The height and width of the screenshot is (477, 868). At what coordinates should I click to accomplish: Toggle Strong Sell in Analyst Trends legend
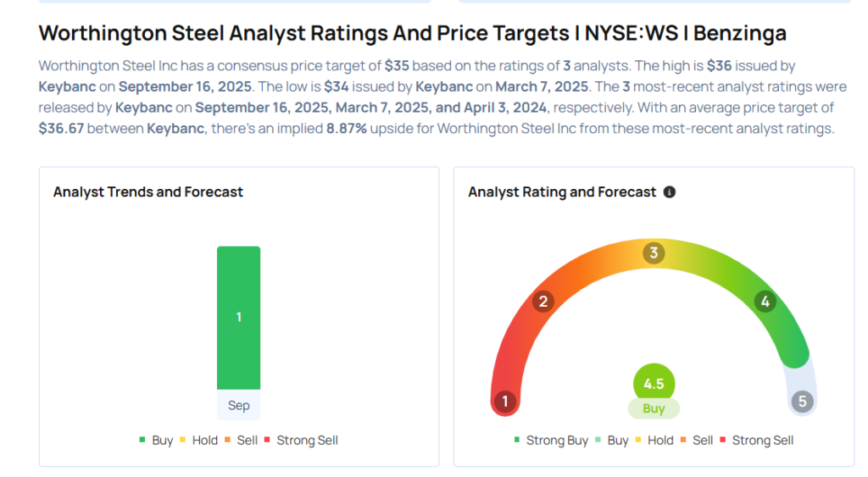301,441
